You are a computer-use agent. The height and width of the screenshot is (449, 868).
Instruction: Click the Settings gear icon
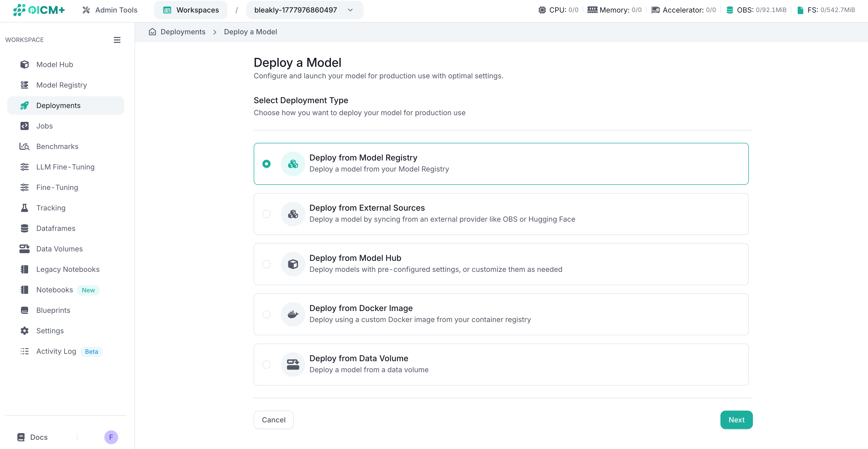pyautogui.click(x=24, y=331)
